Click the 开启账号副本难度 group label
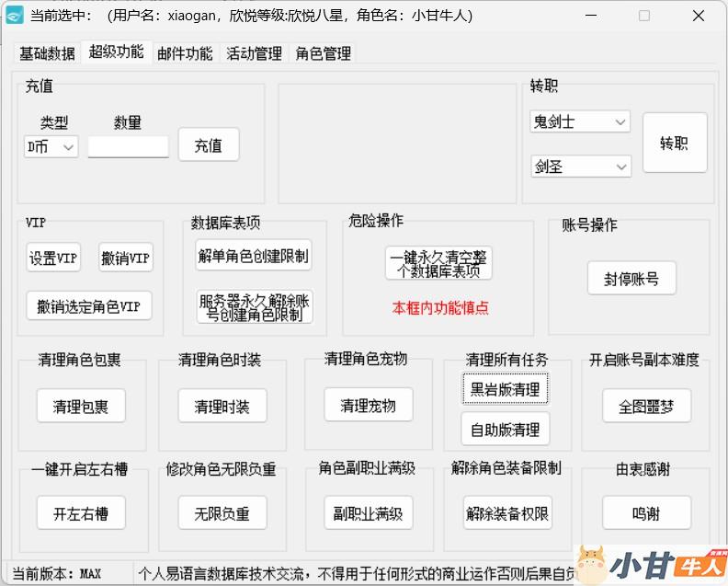 (644, 360)
